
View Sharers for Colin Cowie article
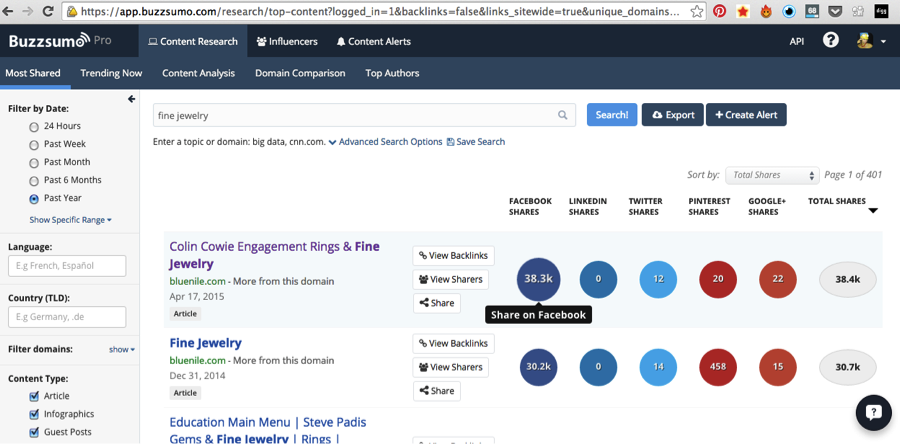click(x=451, y=279)
